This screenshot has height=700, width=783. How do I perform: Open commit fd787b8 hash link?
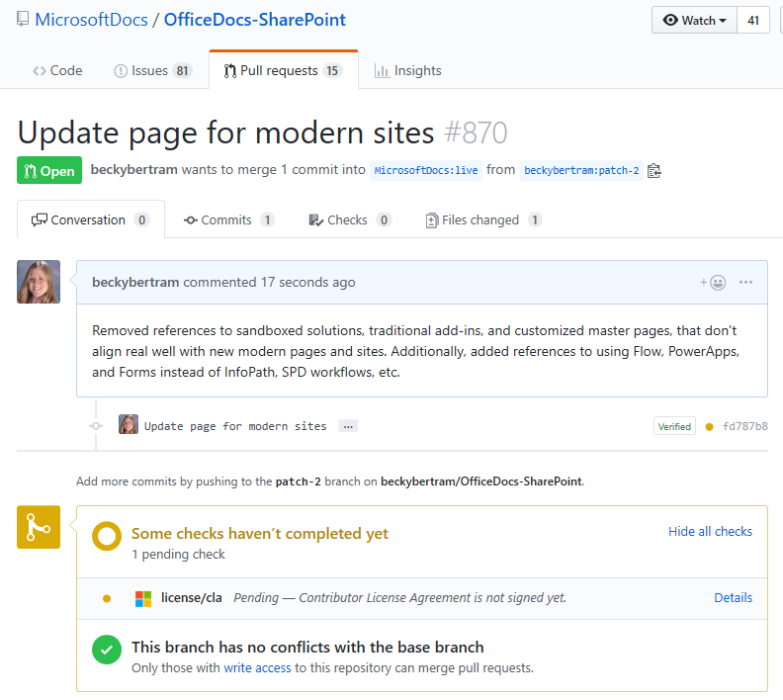point(744,427)
